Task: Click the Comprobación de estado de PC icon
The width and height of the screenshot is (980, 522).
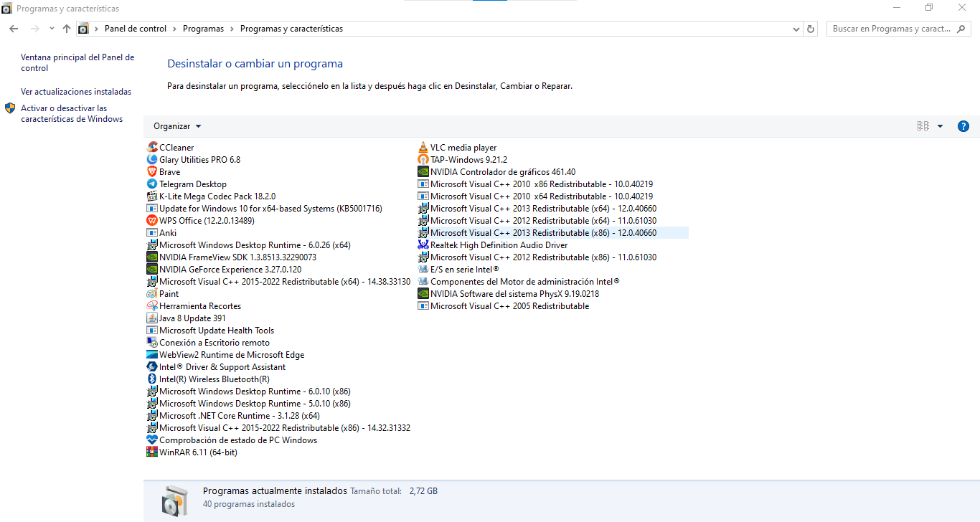Action: pos(152,440)
